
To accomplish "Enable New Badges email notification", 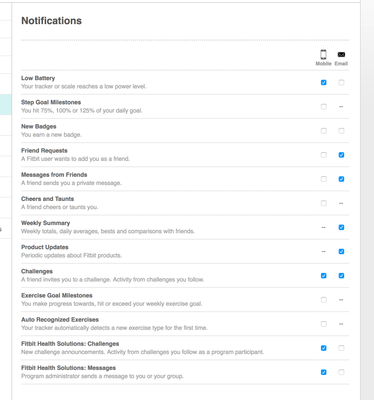I will [x=341, y=131].
